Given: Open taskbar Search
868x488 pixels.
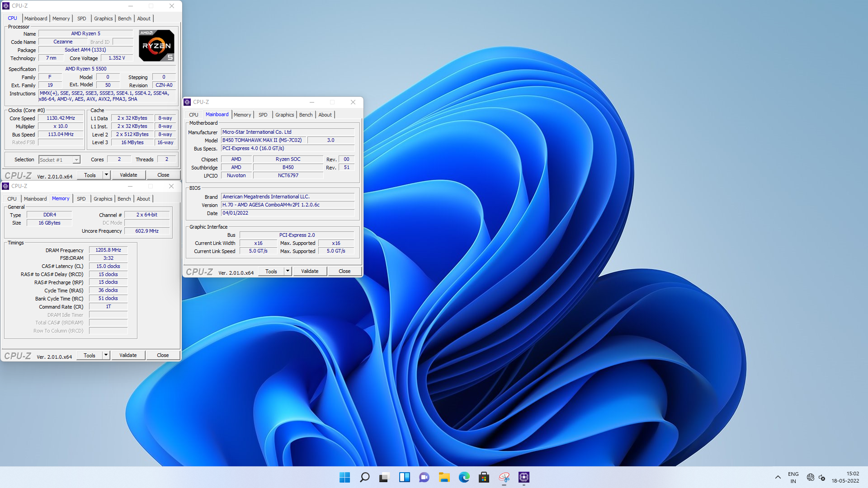Looking at the screenshot, I should coord(364,477).
